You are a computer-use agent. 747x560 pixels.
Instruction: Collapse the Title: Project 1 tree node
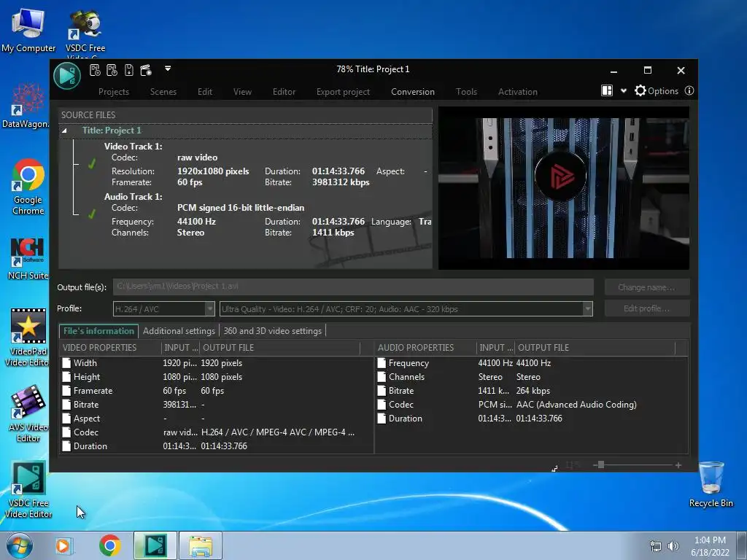click(x=64, y=131)
